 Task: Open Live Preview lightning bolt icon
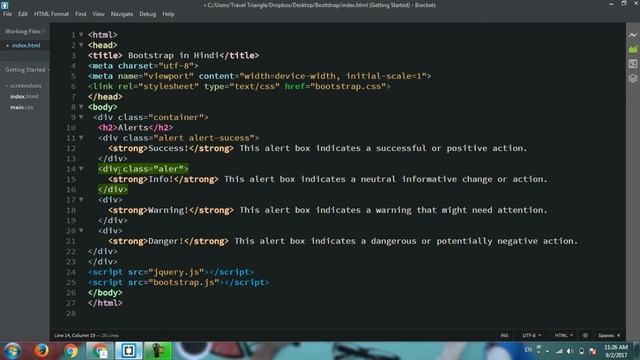[x=633, y=35]
